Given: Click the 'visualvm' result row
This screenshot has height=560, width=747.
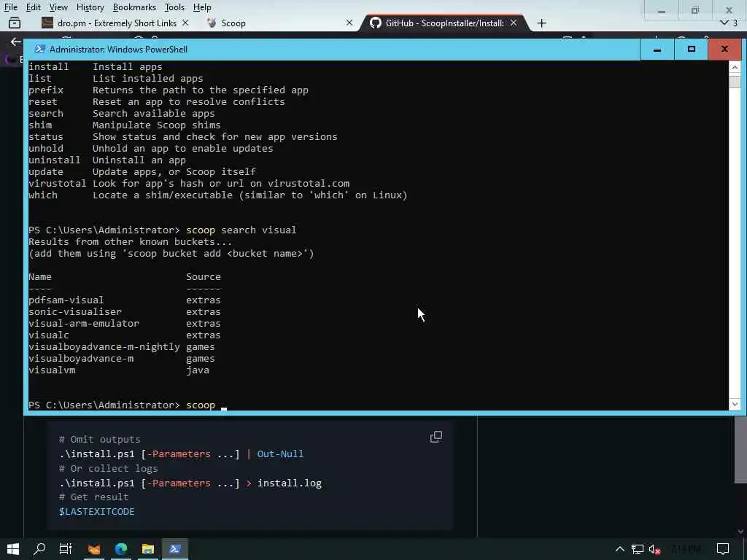Looking at the screenshot, I should pyautogui.click(x=119, y=370).
